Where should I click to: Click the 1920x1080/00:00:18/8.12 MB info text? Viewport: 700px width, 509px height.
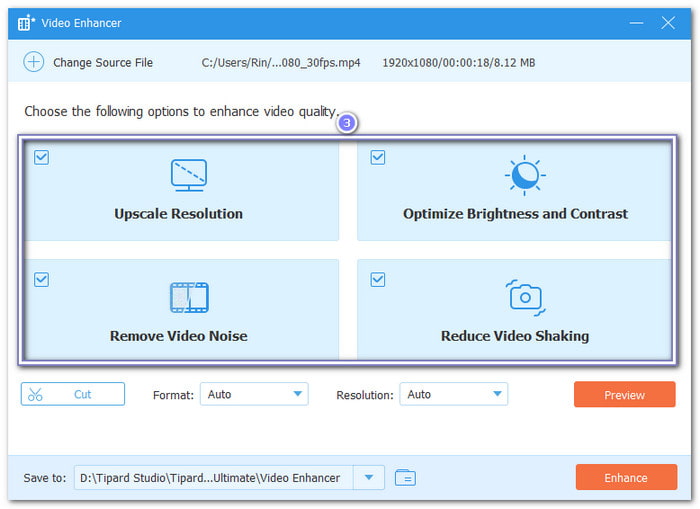tap(459, 63)
